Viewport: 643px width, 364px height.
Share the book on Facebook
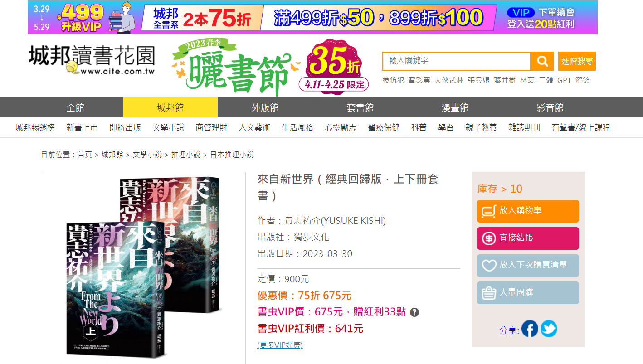pyautogui.click(x=530, y=329)
